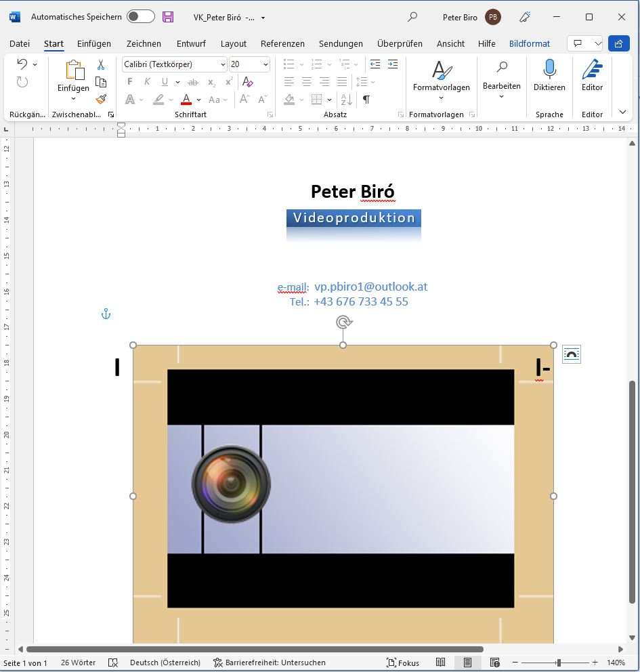Cut selection with the scissors icon

(101, 64)
